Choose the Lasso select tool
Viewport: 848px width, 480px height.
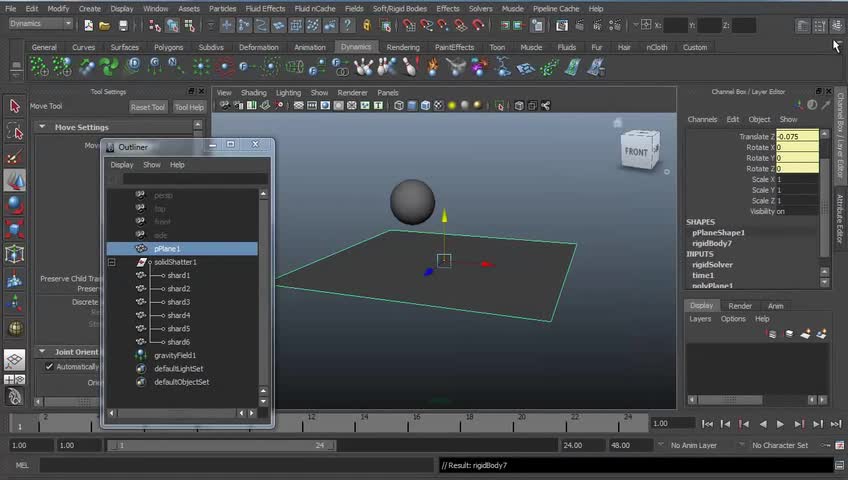[x=15, y=131]
